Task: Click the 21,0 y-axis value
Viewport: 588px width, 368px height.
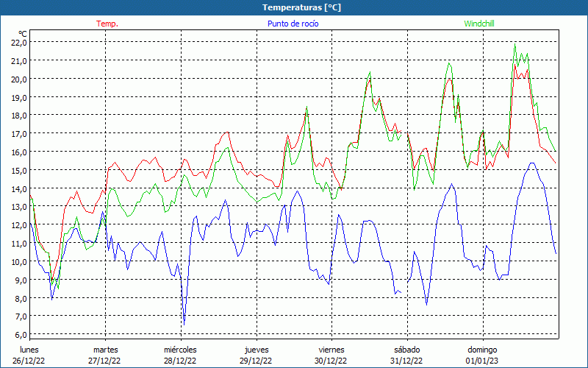Action: [x=20, y=61]
